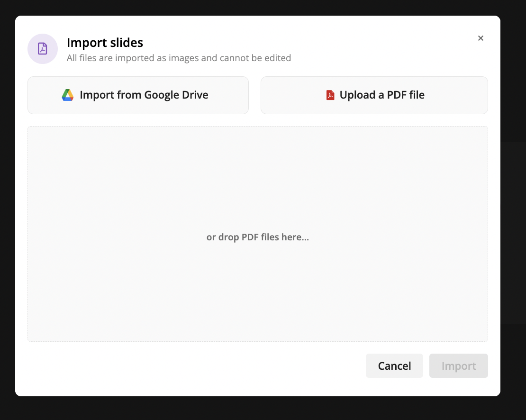Cancel the slide import
The height and width of the screenshot is (420, 526).
point(394,365)
